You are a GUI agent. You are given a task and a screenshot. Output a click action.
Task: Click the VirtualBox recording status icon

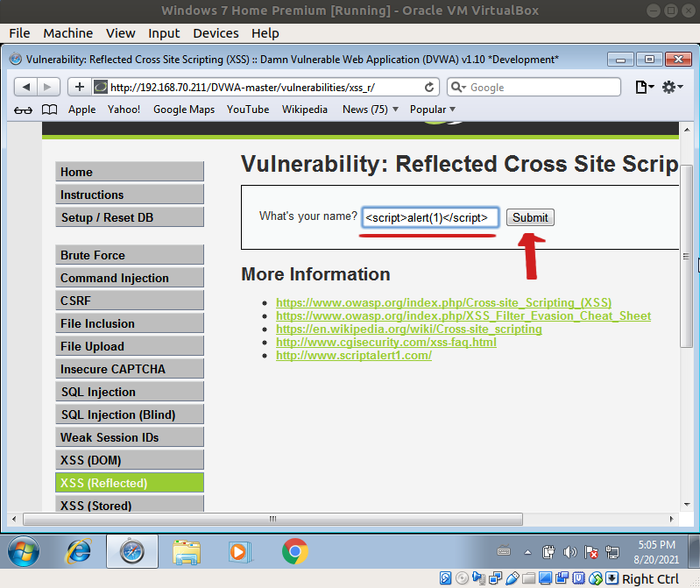[562, 578]
